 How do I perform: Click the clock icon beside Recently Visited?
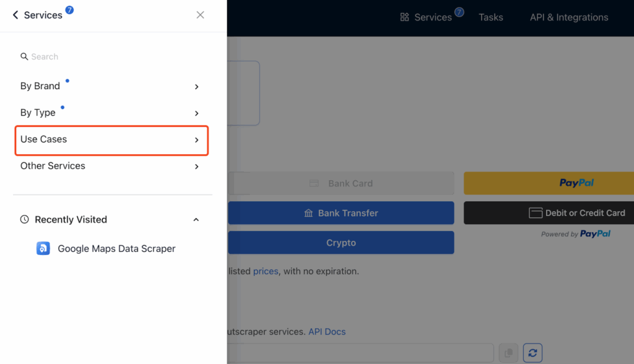click(x=25, y=220)
